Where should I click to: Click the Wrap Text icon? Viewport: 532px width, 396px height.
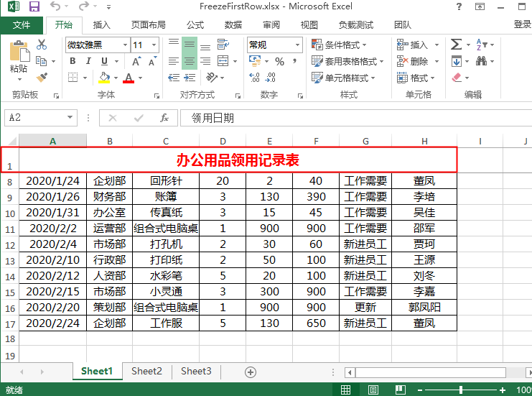[223, 45]
